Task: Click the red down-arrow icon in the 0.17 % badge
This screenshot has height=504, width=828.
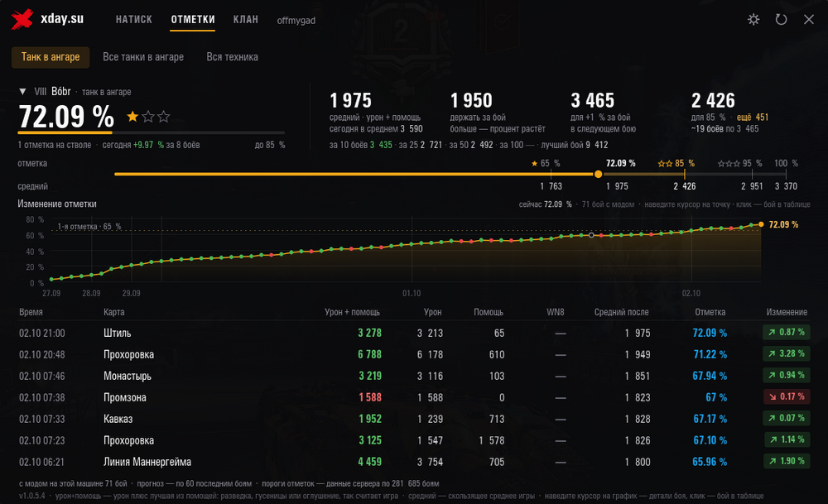Action: tap(773, 397)
